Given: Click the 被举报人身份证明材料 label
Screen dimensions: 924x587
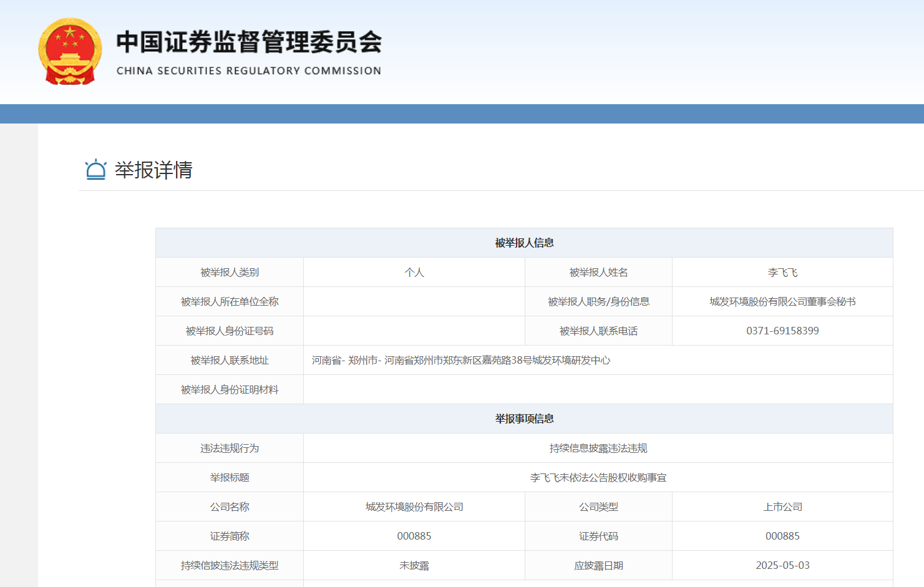Looking at the screenshot, I should coord(230,390).
